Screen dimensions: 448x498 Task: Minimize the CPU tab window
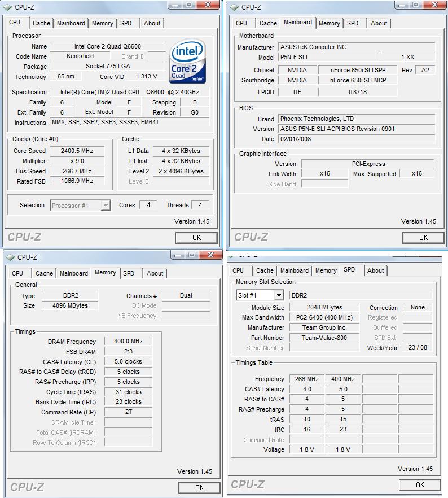(x=175, y=5)
